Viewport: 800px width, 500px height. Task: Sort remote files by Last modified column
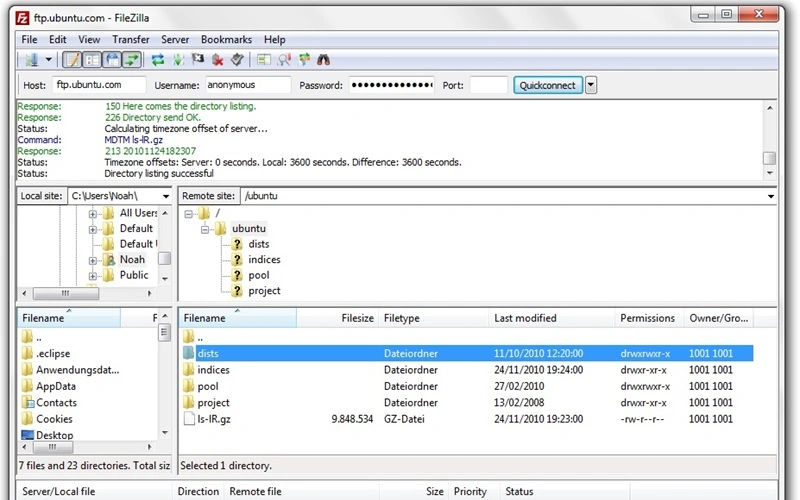[x=552, y=318]
